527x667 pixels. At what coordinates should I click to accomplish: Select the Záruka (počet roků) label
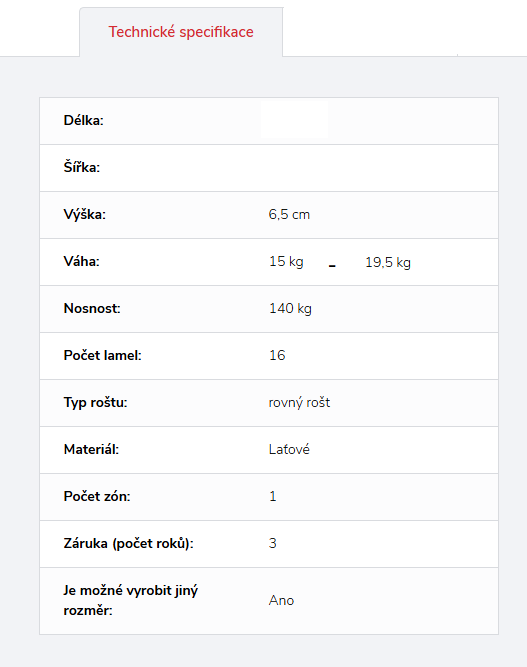128,544
